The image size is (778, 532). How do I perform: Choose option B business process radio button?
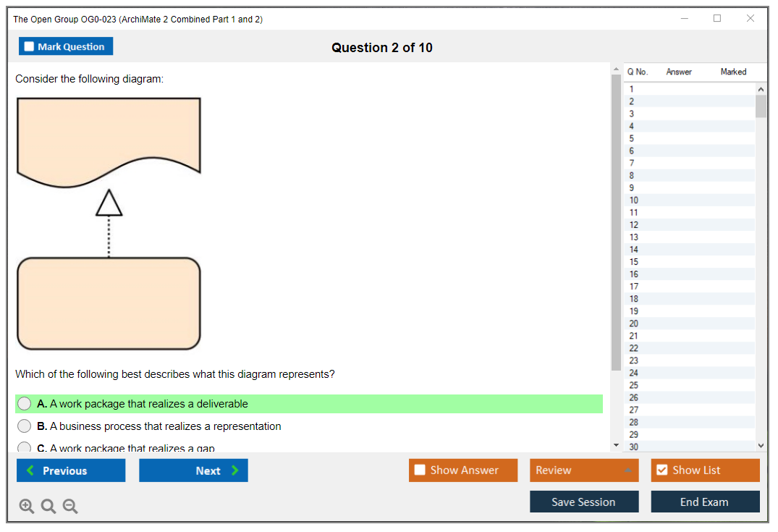click(x=25, y=426)
